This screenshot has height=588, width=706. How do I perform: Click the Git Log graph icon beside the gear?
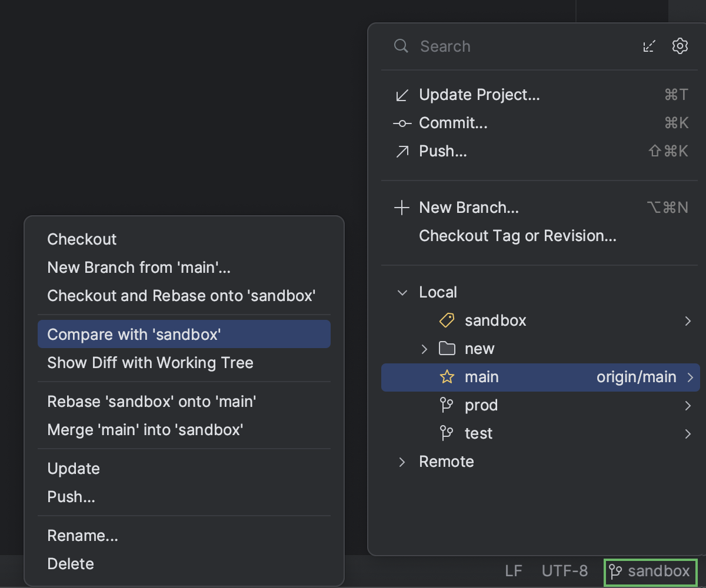649,46
